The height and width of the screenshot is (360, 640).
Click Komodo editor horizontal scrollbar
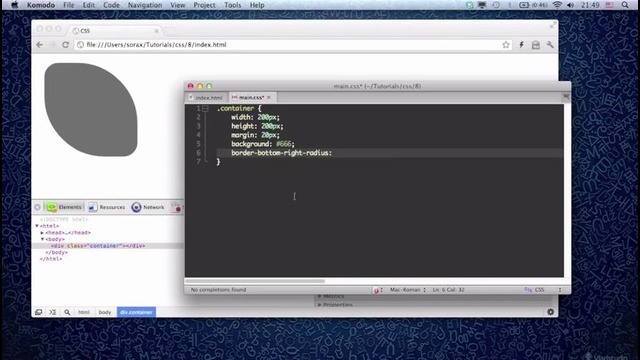[256, 281]
